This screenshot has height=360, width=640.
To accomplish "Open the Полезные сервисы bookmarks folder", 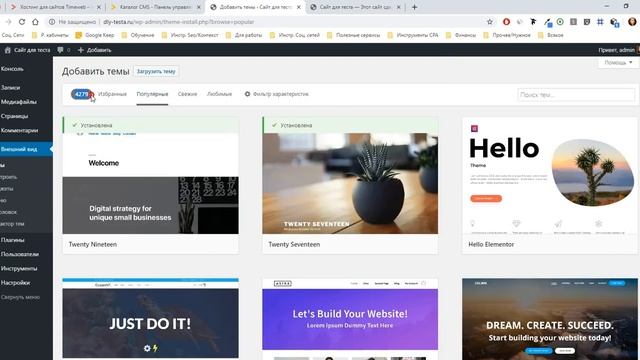I will tap(353, 35).
